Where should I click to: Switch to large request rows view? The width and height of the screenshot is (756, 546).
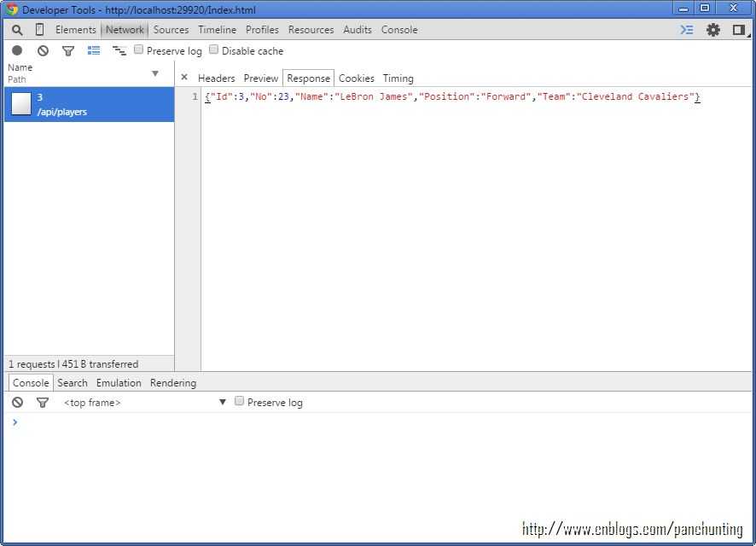point(94,50)
